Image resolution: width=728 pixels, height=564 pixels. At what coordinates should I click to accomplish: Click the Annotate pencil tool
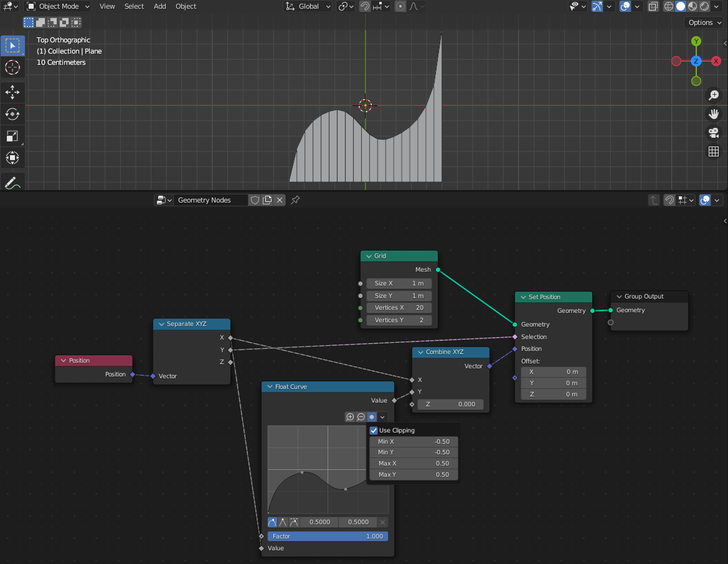click(12, 183)
